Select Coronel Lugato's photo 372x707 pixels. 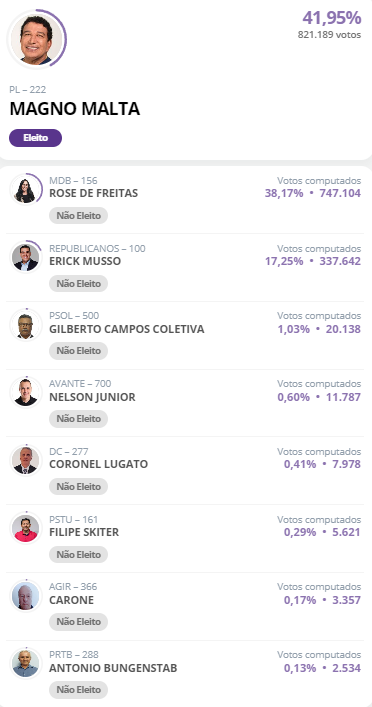pos(26,460)
